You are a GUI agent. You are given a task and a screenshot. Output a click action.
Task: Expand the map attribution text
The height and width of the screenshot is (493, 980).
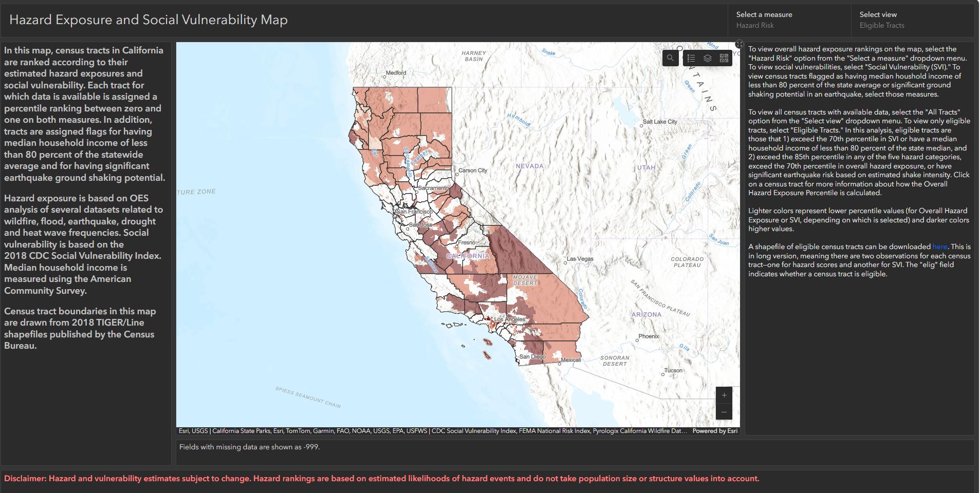(x=432, y=431)
